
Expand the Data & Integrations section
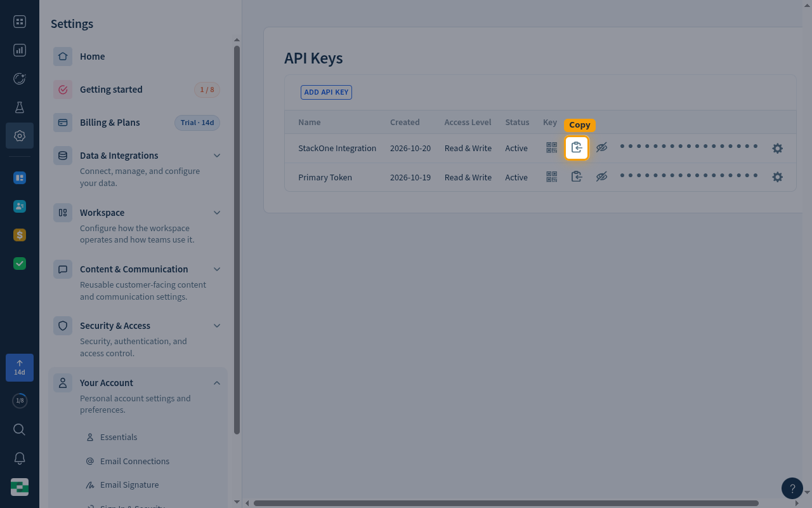tap(217, 156)
